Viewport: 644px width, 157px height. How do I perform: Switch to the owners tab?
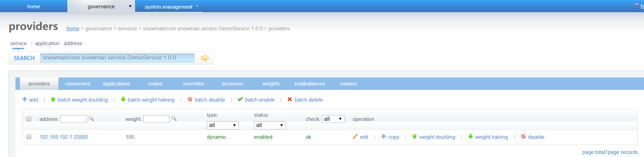348,84
